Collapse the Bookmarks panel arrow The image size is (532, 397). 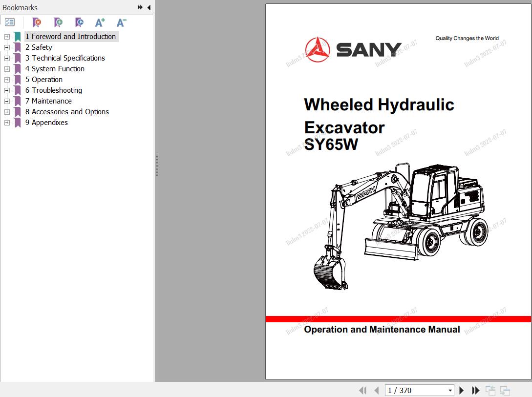(149, 7)
